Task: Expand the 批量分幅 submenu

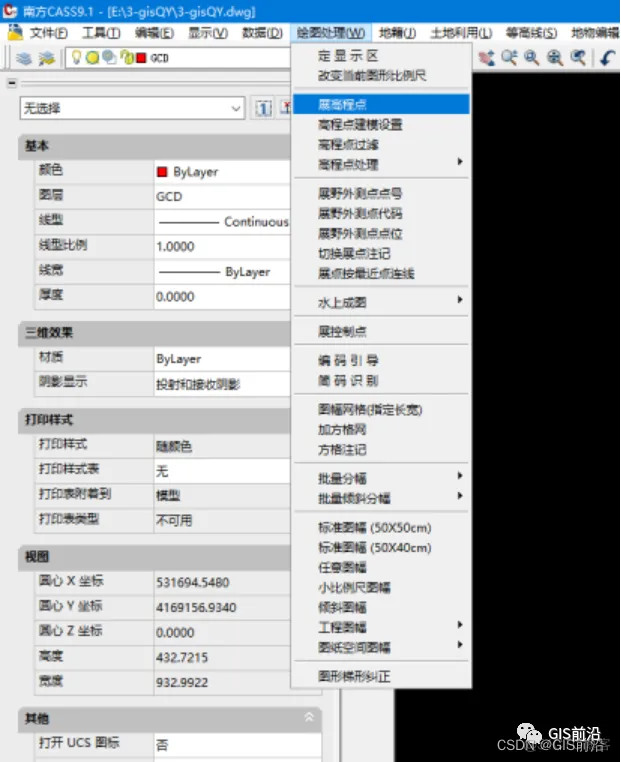Action: tap(381, 479)
